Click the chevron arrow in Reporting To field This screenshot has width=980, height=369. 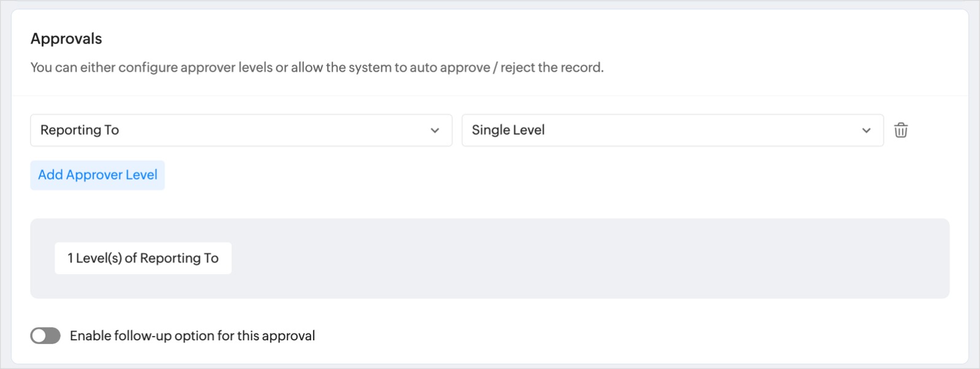tap(434, 131)
